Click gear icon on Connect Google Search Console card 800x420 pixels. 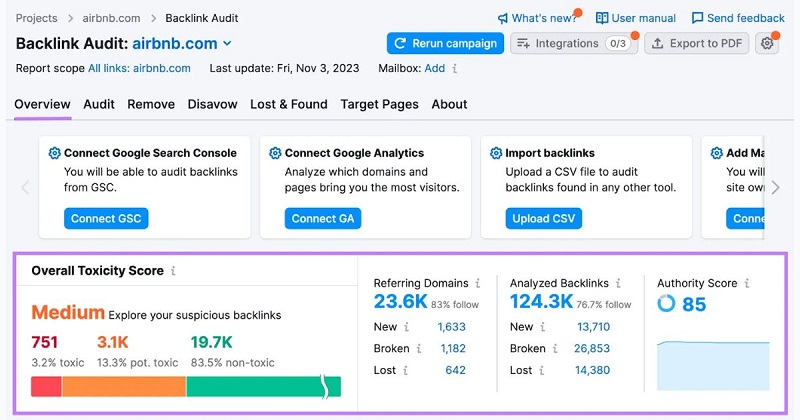[x=55, y=153]
